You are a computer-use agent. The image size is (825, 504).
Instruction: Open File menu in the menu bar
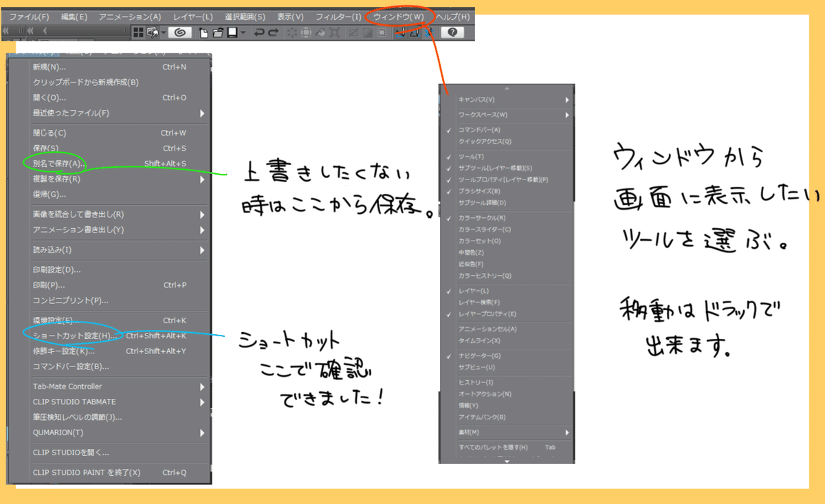coord(29,17)
